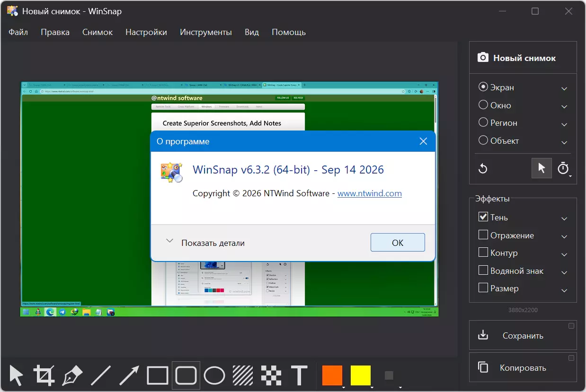Pick the yellow fill color swatch

click(361, 375)
